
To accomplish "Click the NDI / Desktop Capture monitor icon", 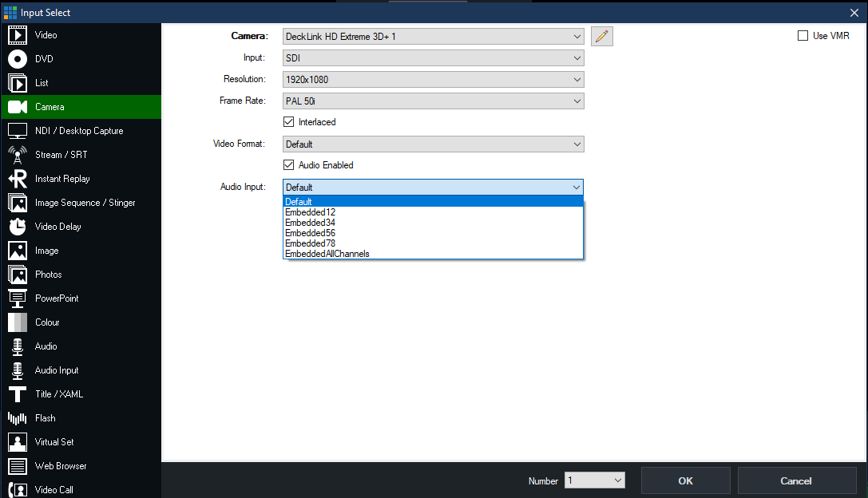I will (18, 131).
